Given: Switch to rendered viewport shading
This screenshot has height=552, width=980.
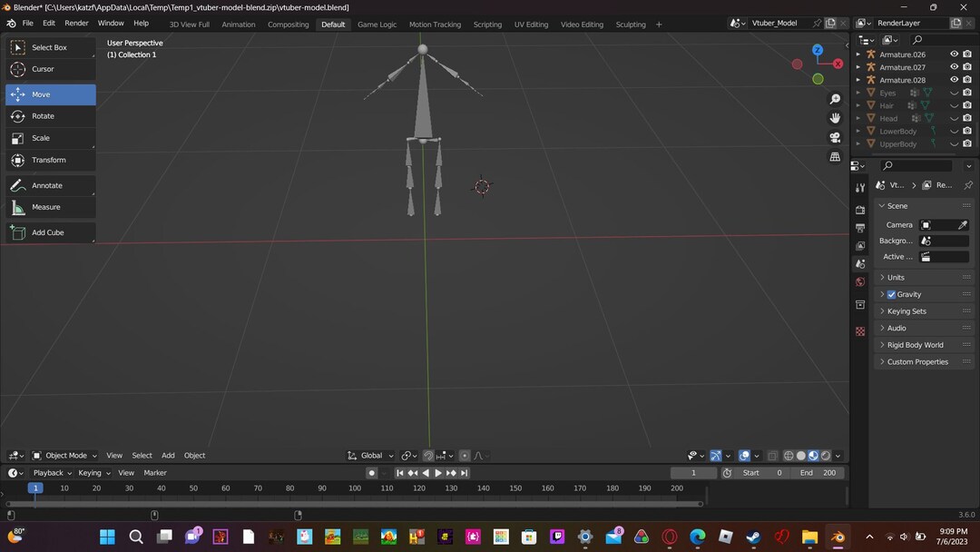Looking at the screenshot, I should (826, 456).
